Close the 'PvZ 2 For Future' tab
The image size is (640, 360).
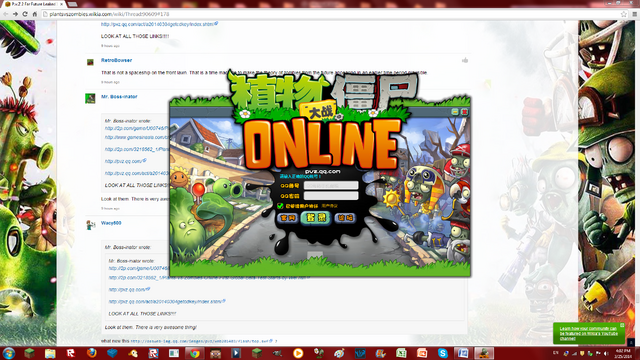62,4
